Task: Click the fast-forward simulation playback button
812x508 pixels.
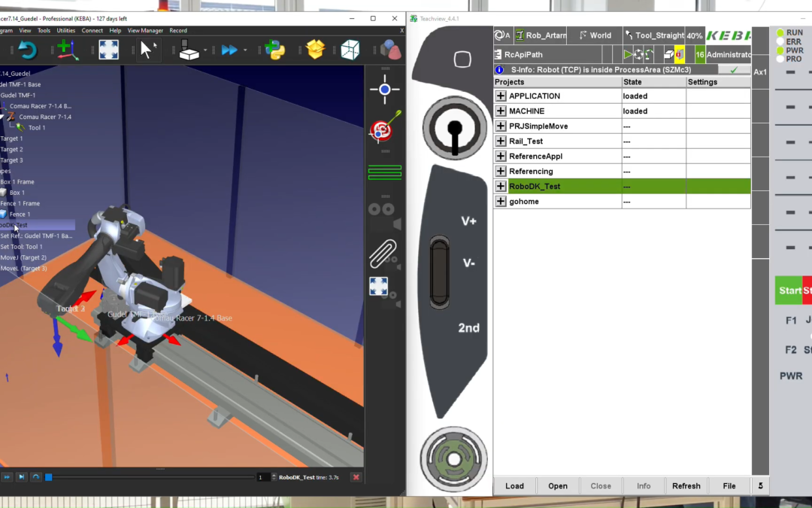Action: tap(7, 477)
